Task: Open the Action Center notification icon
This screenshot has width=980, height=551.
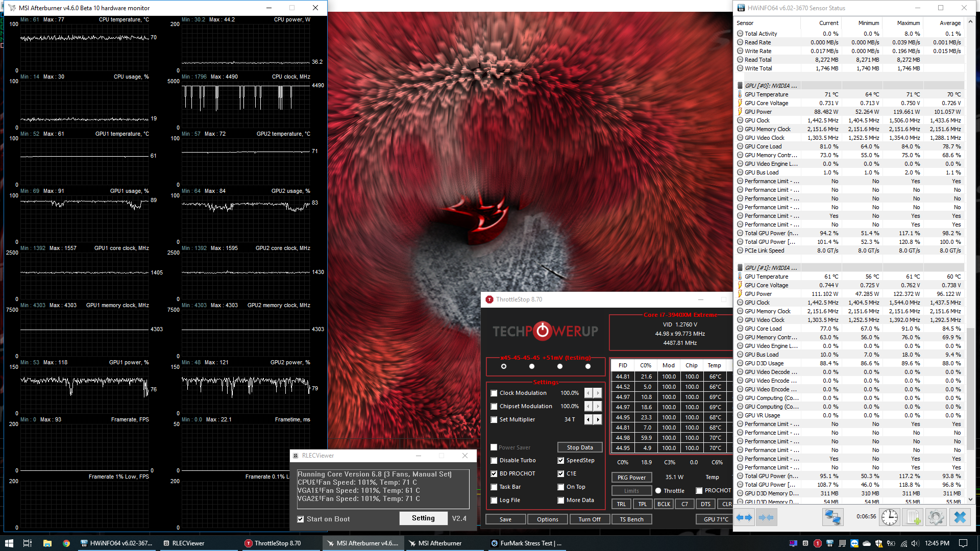Action: [x=963, y=543]
